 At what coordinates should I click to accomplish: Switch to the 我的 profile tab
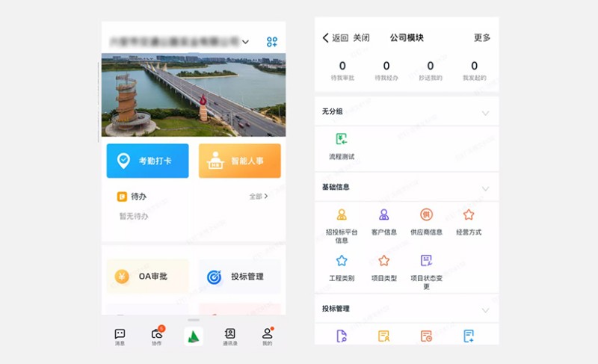tap(268, 337)
